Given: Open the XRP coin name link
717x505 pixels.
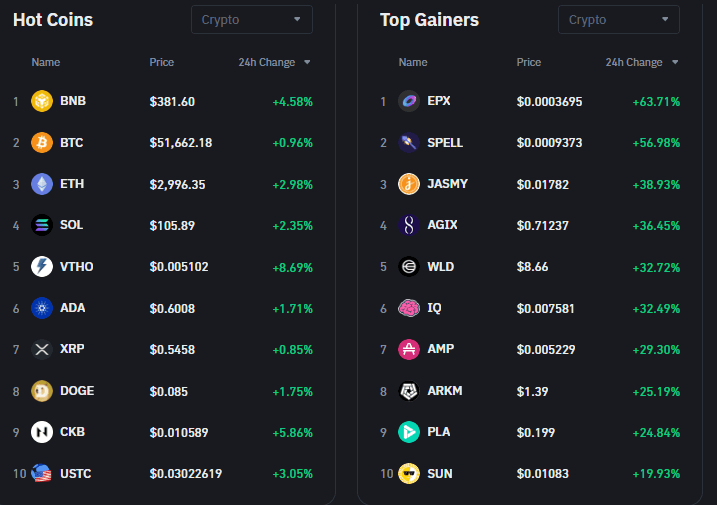Looking at the screenshot, I should [72, 350].
